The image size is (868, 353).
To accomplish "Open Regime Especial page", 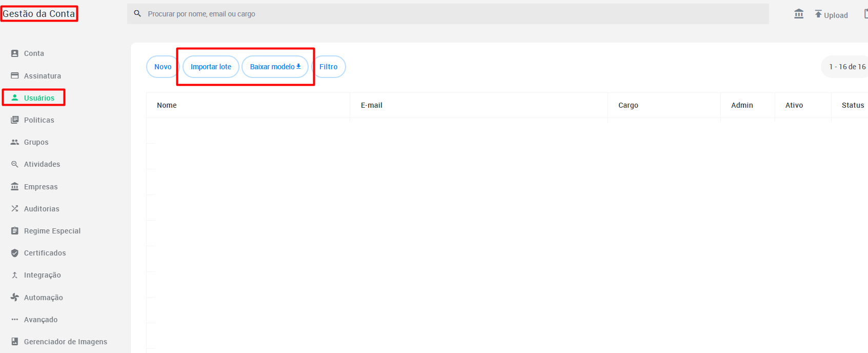I will pyautogui.click(x=52, y=231).
